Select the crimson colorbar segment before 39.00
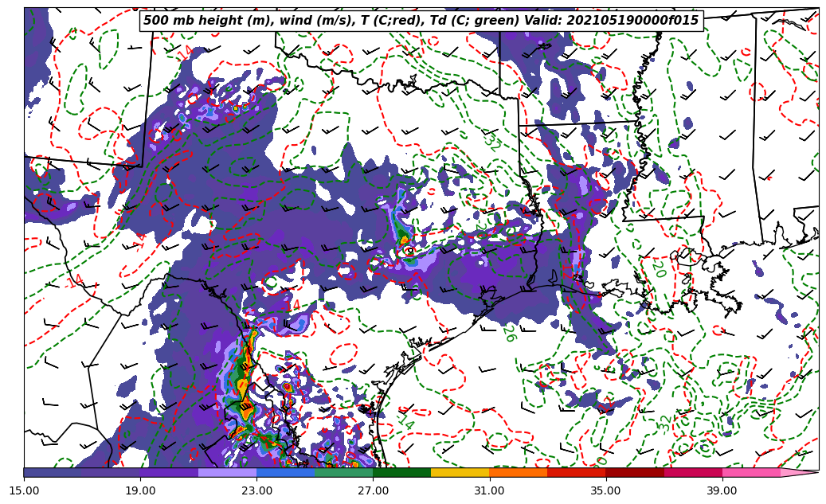Viewport: 826px width, 504px height. [692, 472]
